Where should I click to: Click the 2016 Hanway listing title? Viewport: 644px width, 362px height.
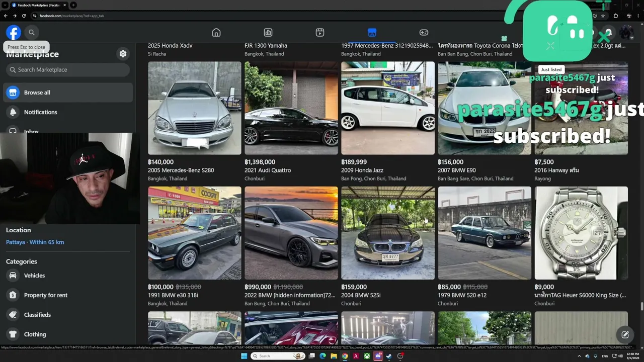coord(556,170)
